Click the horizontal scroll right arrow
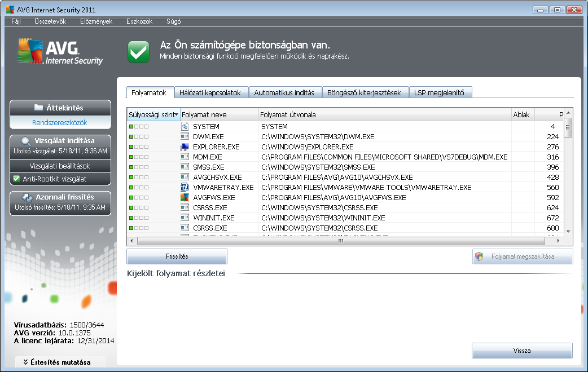Image resolution: width=588 pixels, height=372 pixels. pos(558,241)
